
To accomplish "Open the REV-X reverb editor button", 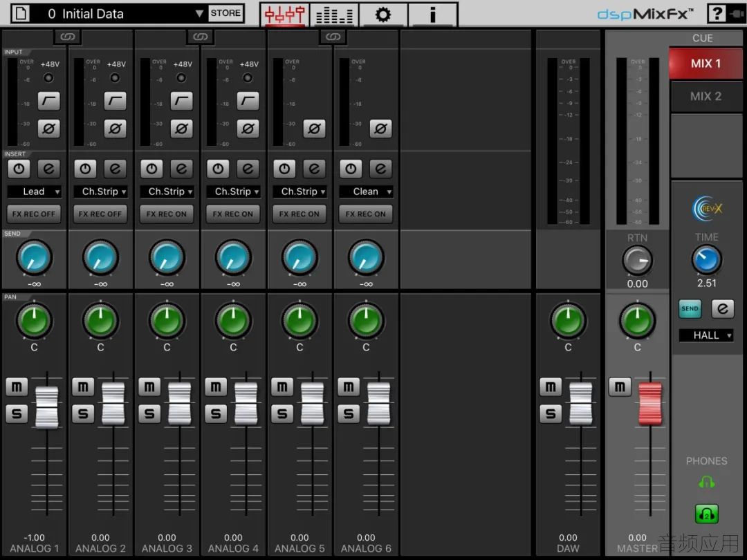I will click(x=722, y=308).
